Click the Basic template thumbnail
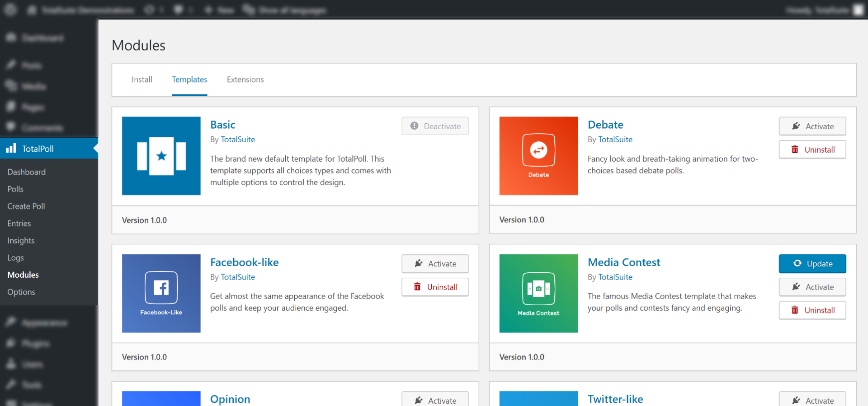Viewport: 868px width, 406px height. (161, 156)
